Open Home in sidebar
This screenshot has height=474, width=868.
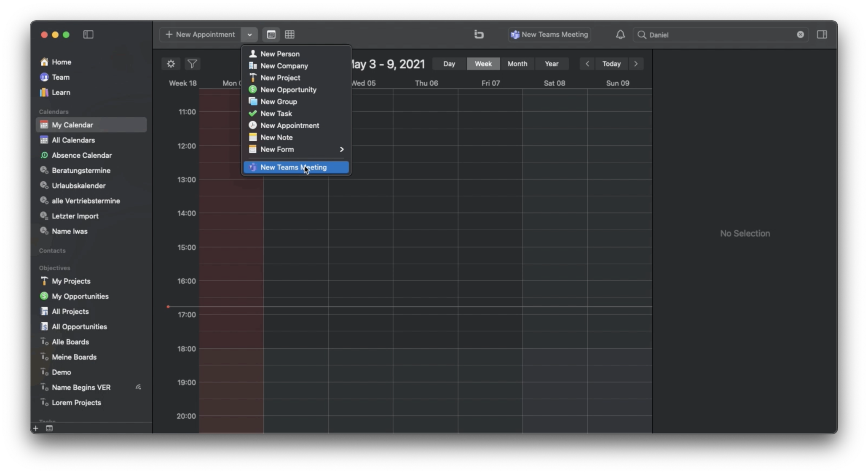pos(91,62)
